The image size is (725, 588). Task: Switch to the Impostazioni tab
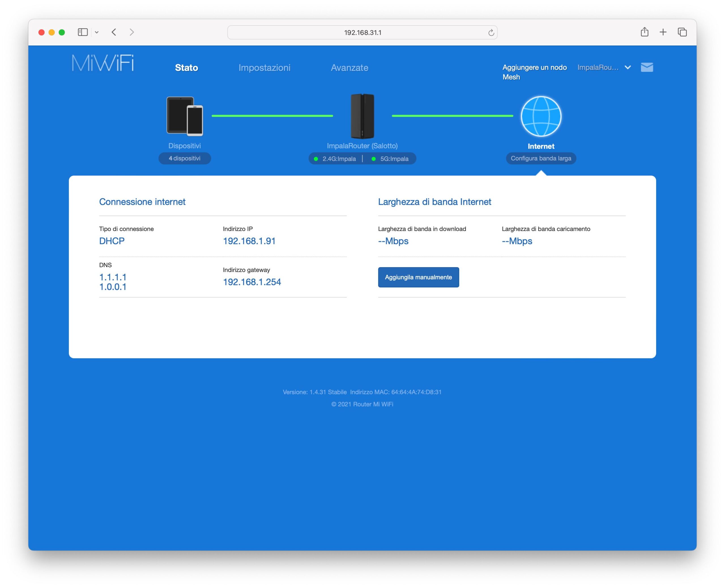pyautogui.click(x=264, y=68)
